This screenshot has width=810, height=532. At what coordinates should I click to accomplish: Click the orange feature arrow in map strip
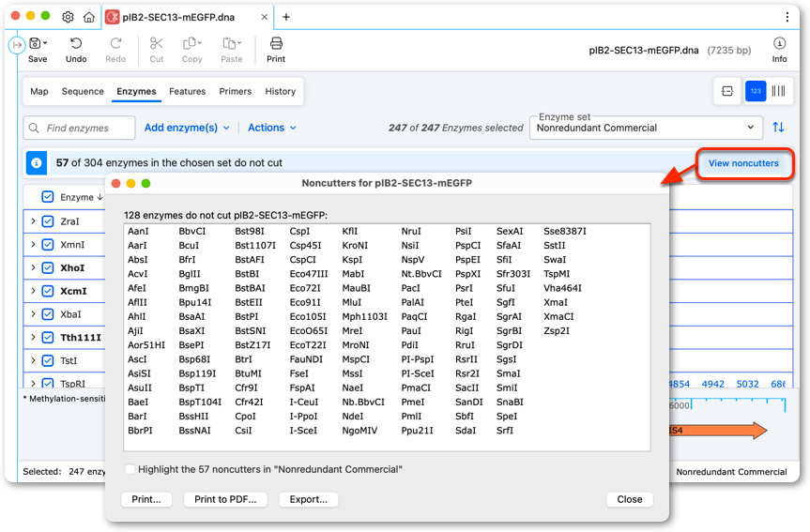click(718, 431)
